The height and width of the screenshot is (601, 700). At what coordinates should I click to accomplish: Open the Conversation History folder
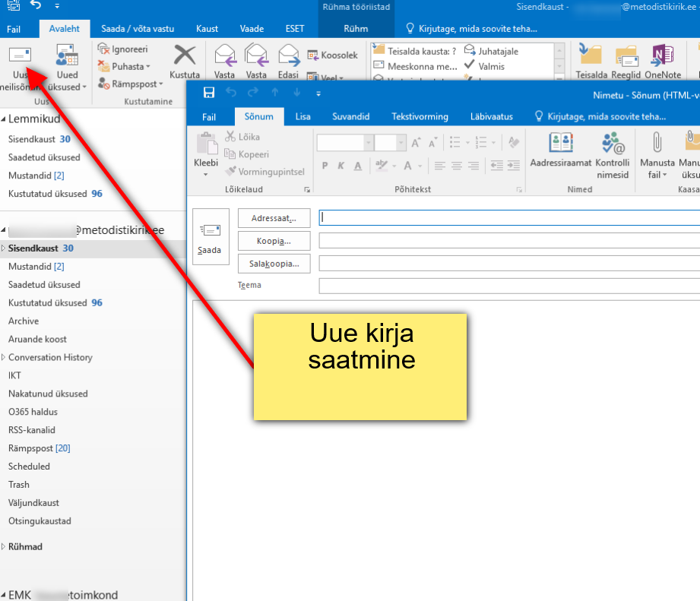[x=50, y=357]
